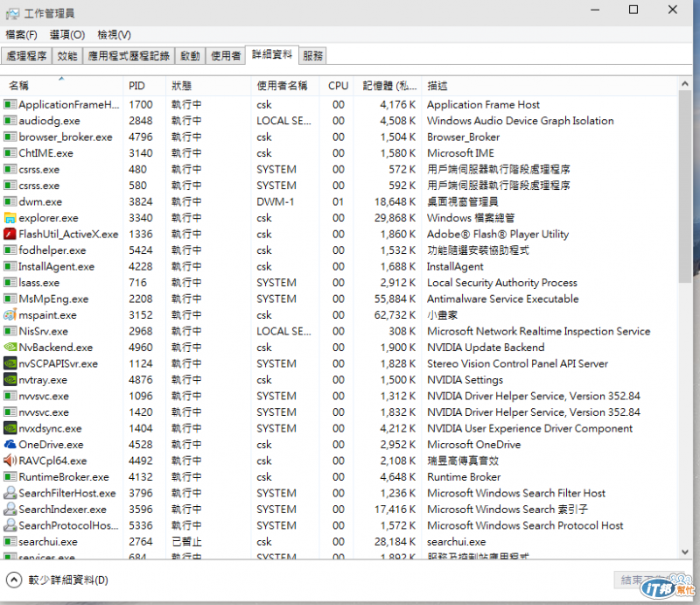Image resolution: width=700 pixels, height=605 pixels.
Task: Switch to the 服務 tab
Action: 312,56
